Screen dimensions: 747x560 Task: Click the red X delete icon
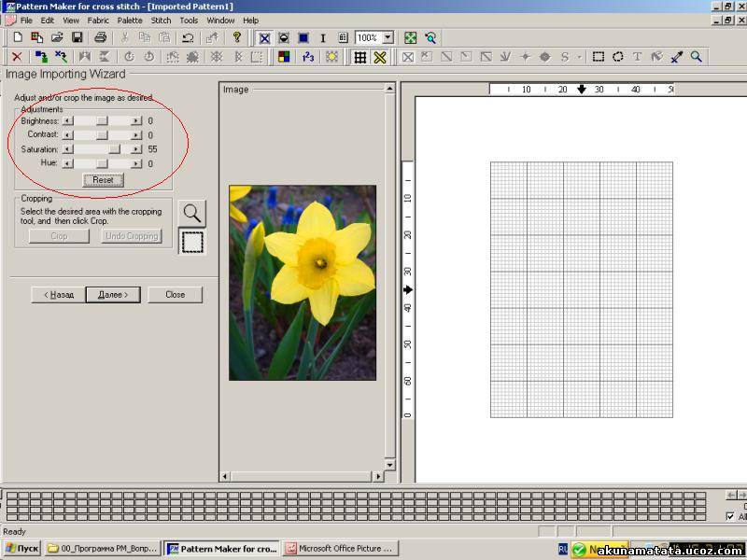pos(17,57)
